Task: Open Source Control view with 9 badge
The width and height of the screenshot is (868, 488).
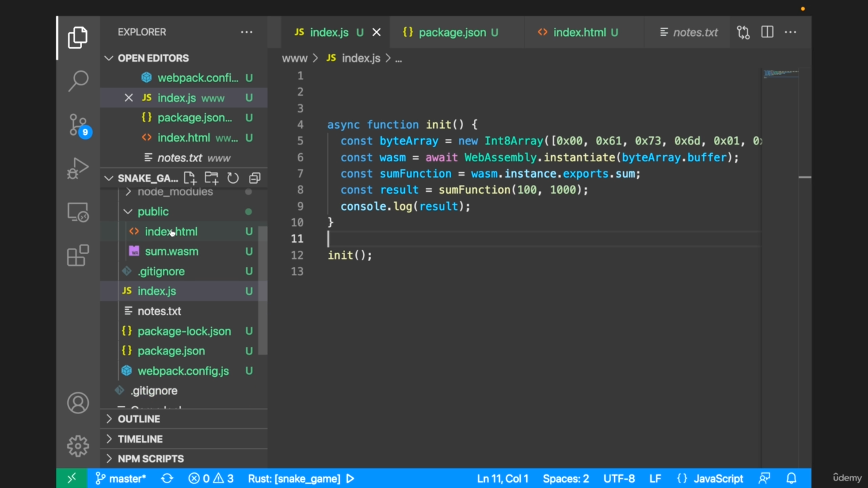Action: (78, 125)
